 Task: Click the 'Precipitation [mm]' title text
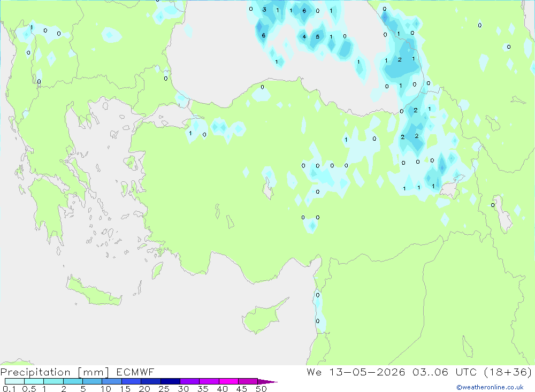55,372
